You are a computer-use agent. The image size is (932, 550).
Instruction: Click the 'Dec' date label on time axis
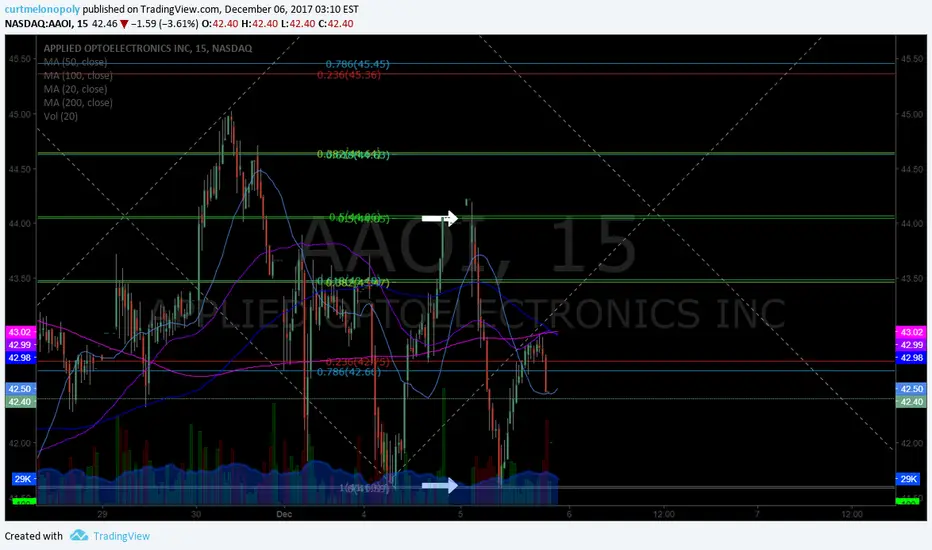284,514
